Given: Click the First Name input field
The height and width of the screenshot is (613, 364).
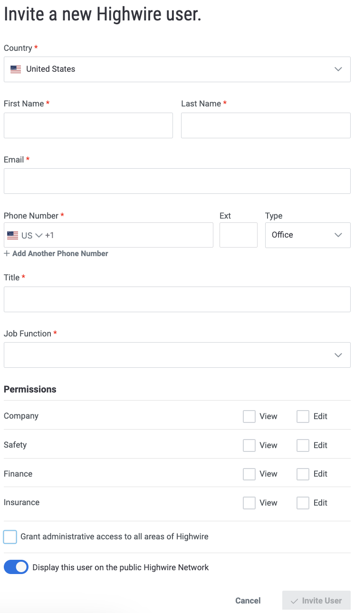Looking at the screenshot, I should (x=88, y=125).
